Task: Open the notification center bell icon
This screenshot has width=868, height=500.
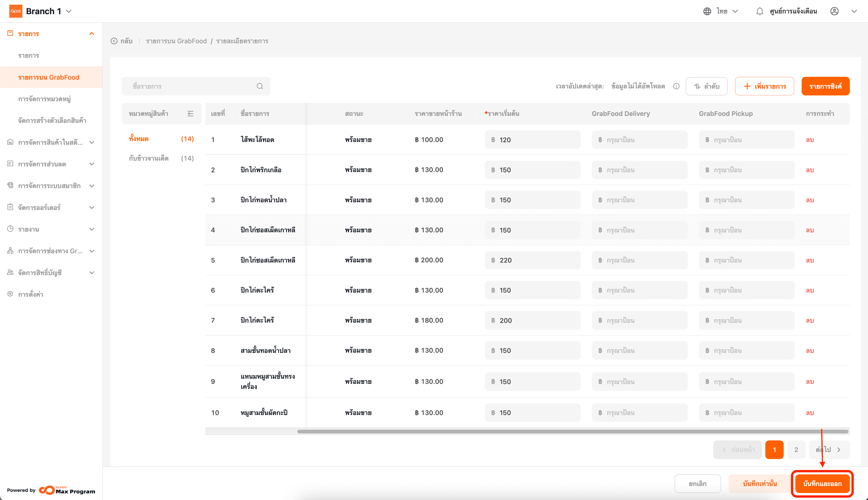Action: coord(759,11)
